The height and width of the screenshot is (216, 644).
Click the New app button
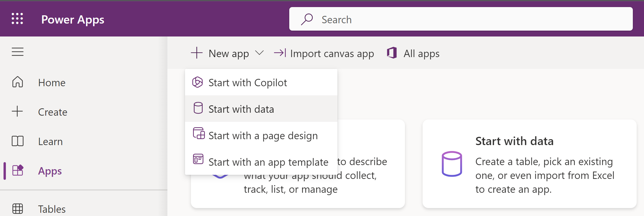coord(220,53)
